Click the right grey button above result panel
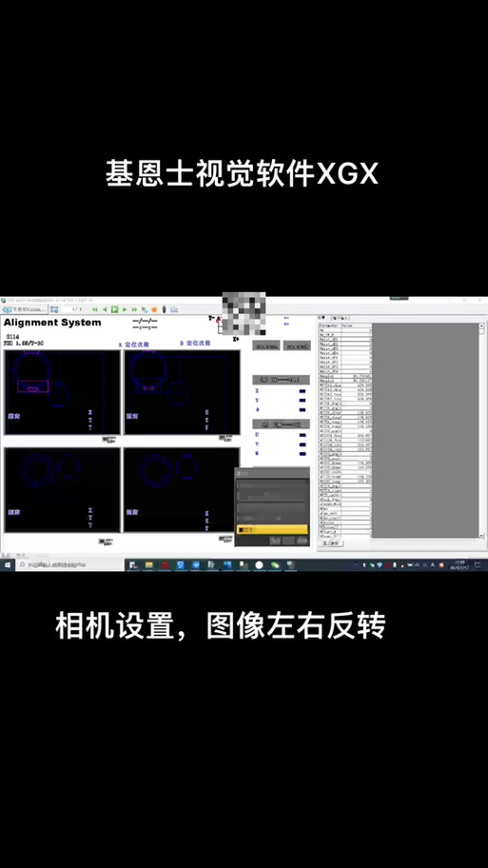Image resolution: width=488 pixels, height=868 pixels. tap(297, 345)
